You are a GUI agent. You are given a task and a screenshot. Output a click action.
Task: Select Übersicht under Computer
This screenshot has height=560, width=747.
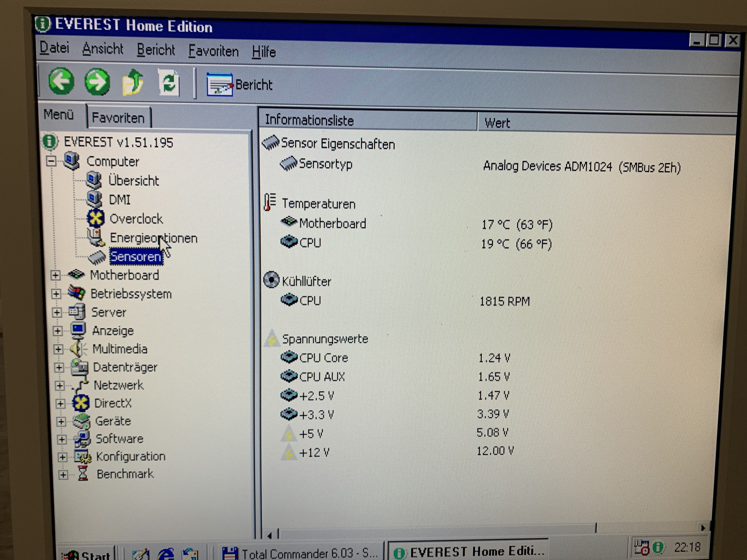pyautogui.click(x=133, y=181)
